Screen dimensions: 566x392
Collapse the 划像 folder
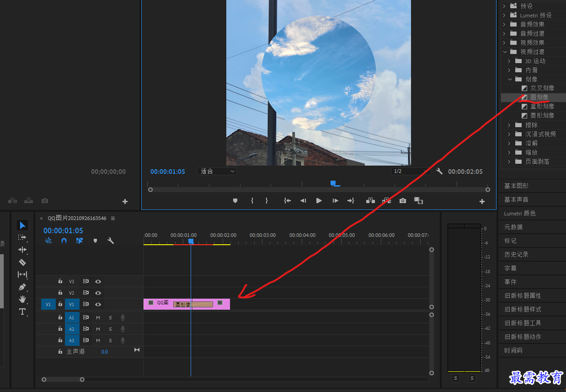click(x=510, y=79)
